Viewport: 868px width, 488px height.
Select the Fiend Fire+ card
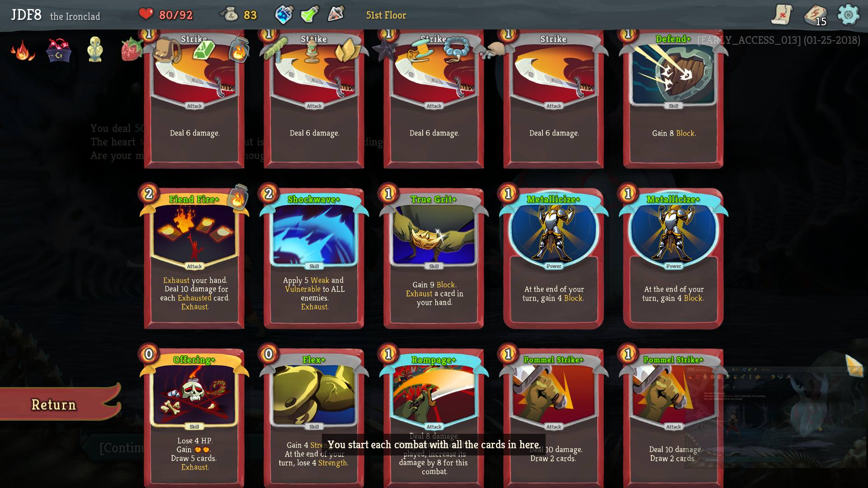[194, 258]
